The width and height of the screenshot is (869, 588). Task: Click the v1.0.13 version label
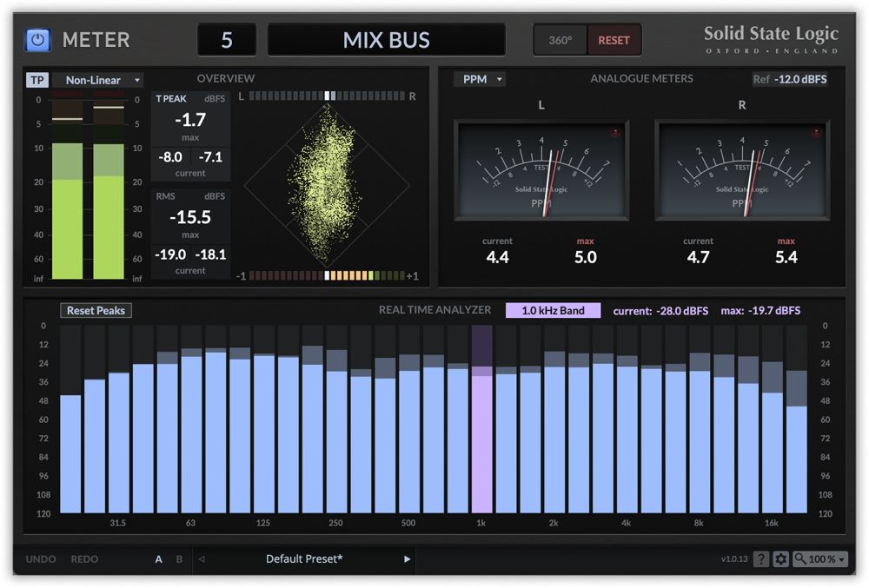tap(734, 559)
